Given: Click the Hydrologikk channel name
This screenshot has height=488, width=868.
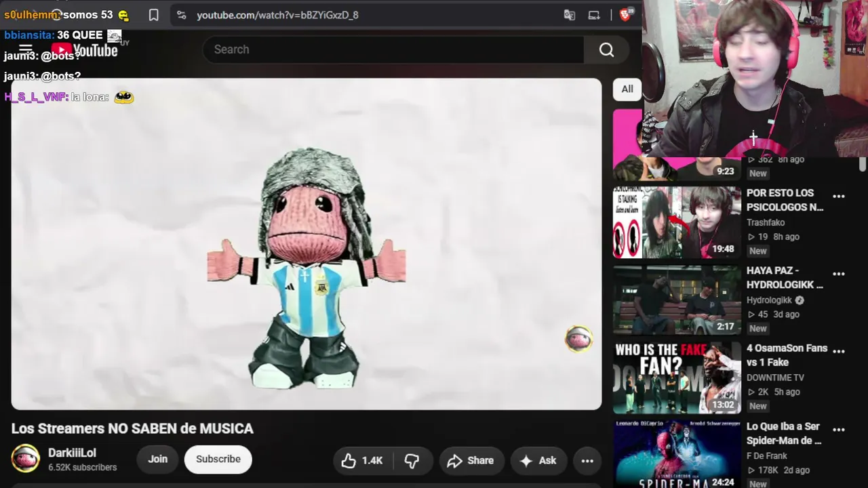Looking at the screenshot, I should [x=770, y=300].
